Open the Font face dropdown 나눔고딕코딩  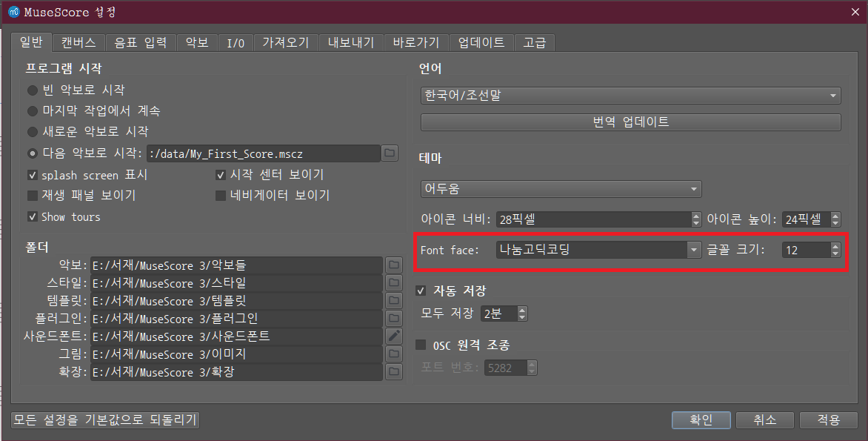[599, 250]
